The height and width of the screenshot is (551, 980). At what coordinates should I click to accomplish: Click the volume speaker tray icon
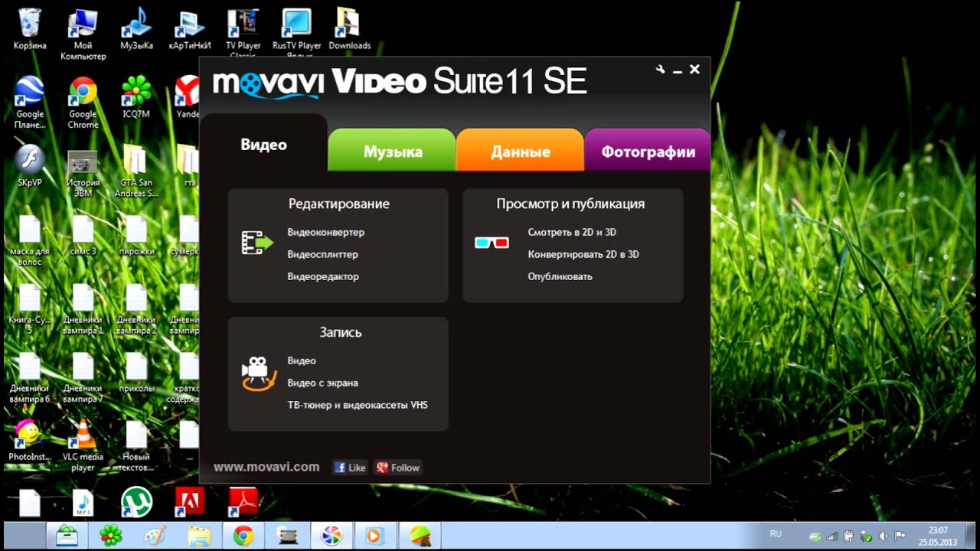pos(883,536)
